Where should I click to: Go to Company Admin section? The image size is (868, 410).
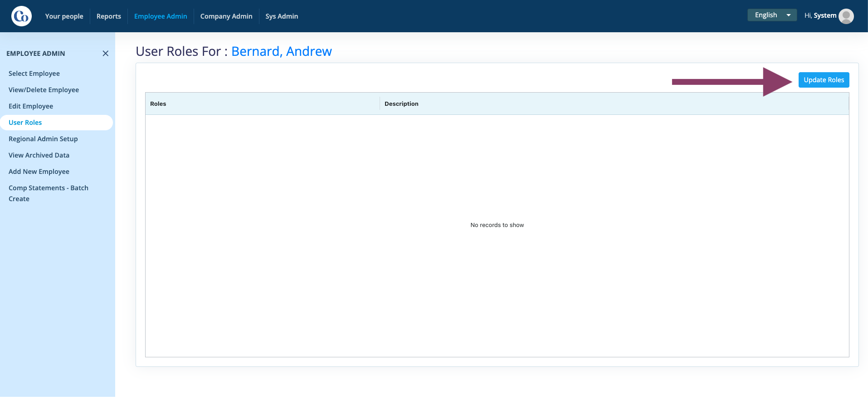[226, 16]
